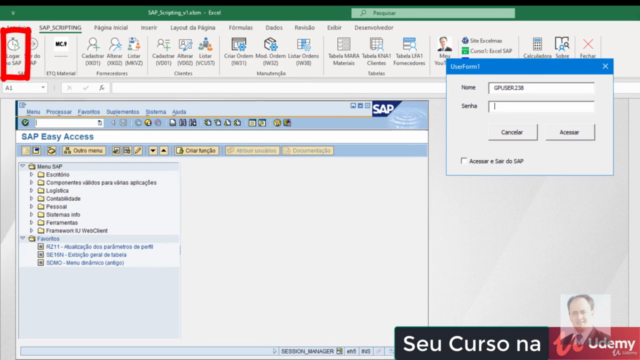Expand the Logística folder

point(31,191)
